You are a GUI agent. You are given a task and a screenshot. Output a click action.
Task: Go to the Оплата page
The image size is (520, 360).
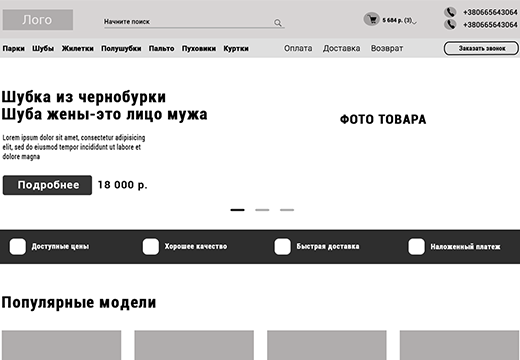[x=298, y=48]
